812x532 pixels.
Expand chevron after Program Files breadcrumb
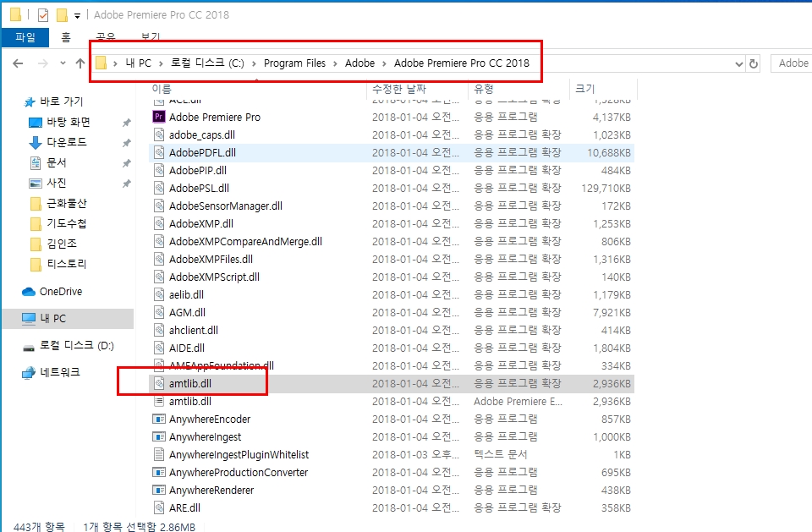click(x=335, y=63)
